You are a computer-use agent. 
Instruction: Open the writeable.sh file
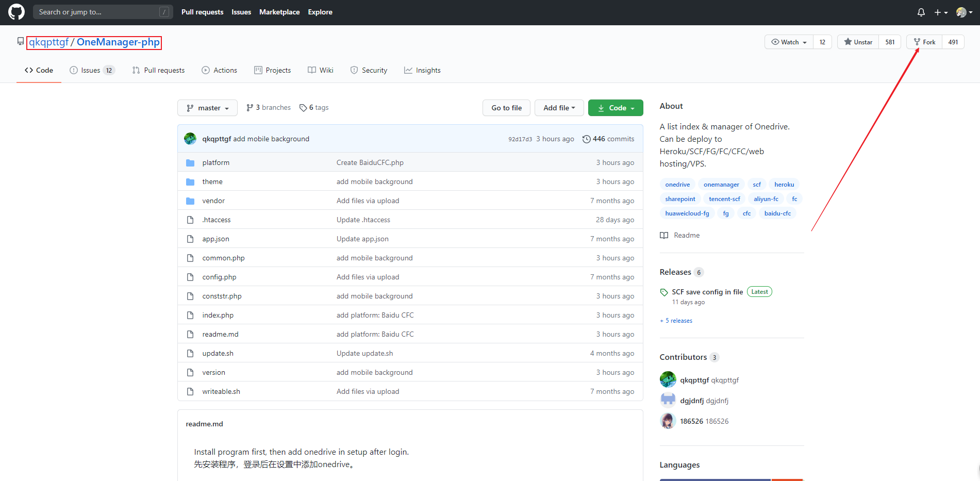(x=221, y=391)
